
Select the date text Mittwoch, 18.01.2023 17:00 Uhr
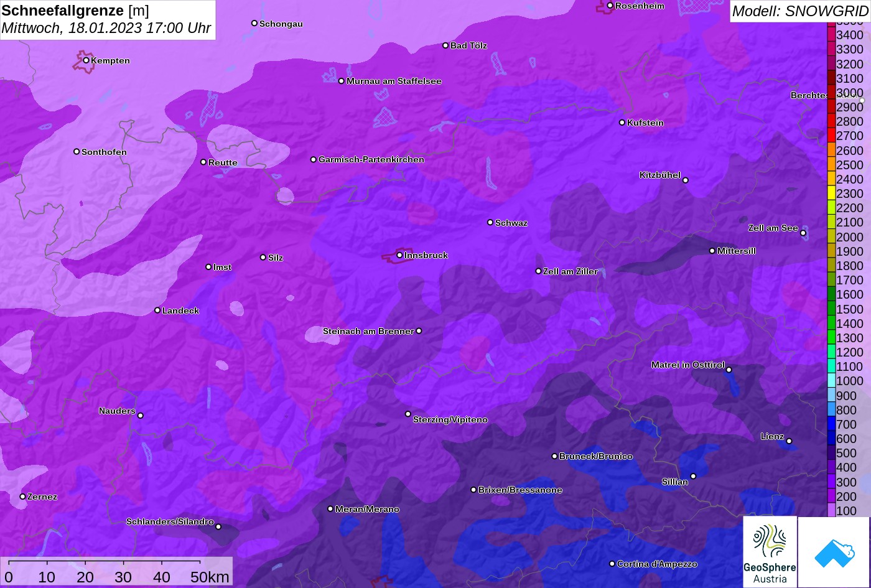coord(106,28)
